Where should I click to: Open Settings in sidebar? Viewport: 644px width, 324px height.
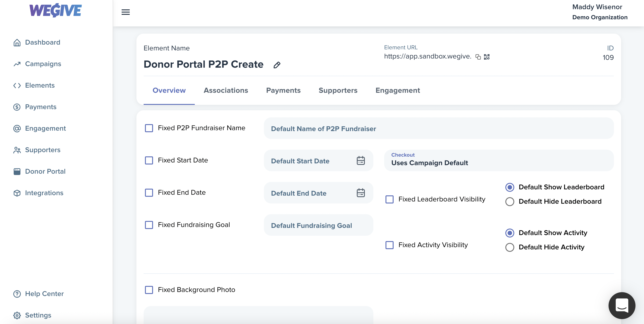coord(38,315)
